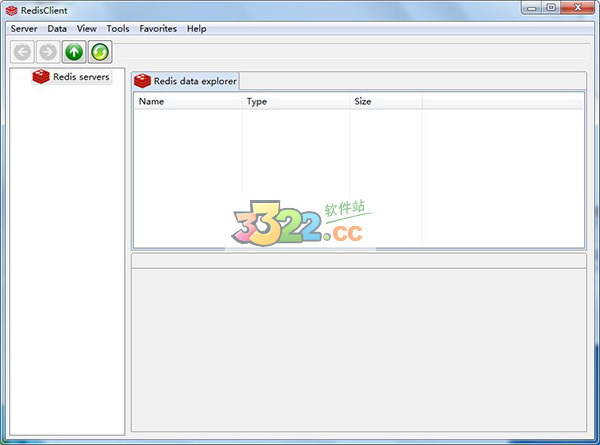Minimize the RedisClient window
Image resolution: width=600 pixels, height=445 pixels.
coord(532,8)
